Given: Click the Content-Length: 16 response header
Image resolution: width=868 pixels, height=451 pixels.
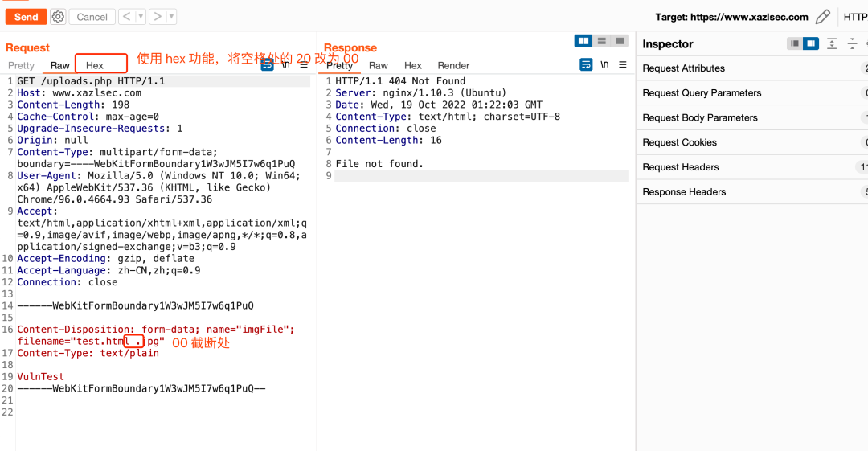Looking at the screenshot, I should point(389,140).
